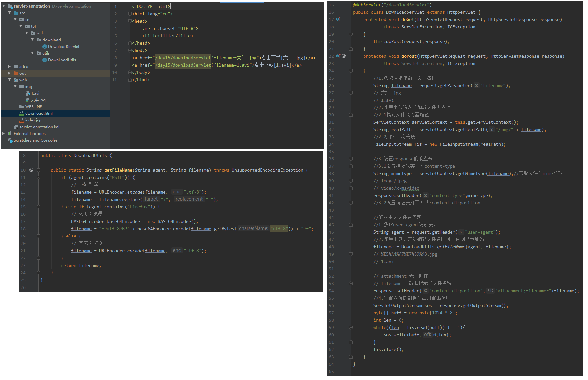Click the WEB-INF folder icon
588x380 pixels.
coord(22,107)
